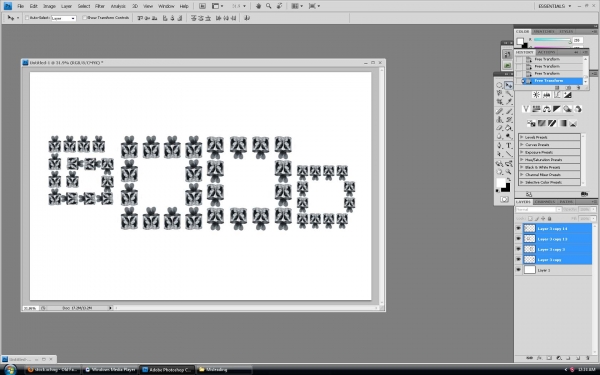Open the Filter menu

coord(99,6)
